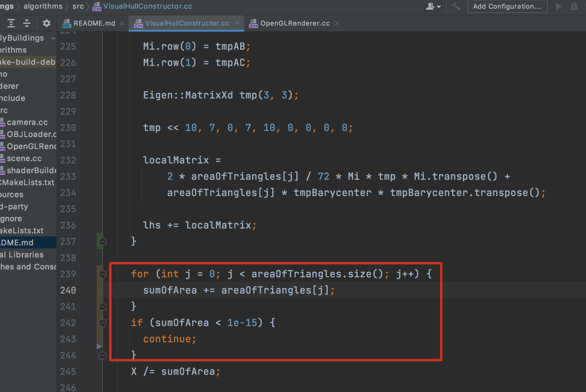Expand all nodes using the expand-all icon
586x392 pixels.
(11, 23)
